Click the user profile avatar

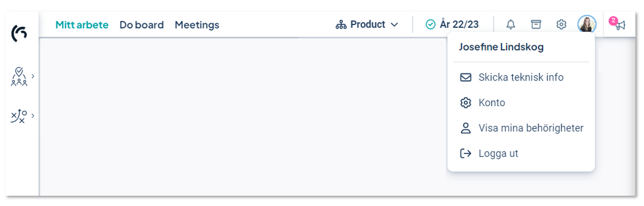click(587, 25)
